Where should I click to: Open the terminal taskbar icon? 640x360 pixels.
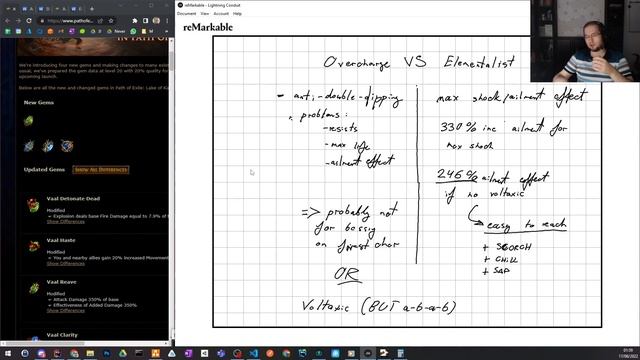(x=139, y=353)
